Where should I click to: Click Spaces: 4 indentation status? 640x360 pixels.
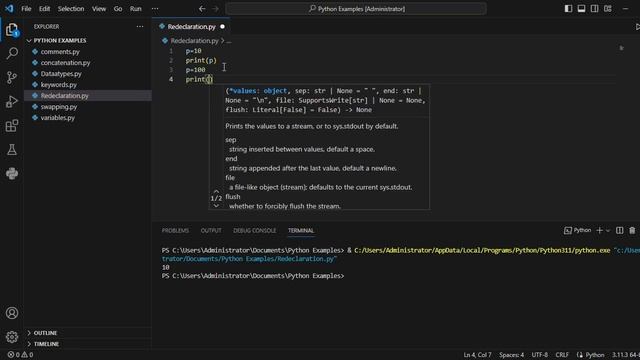point(511,355)
